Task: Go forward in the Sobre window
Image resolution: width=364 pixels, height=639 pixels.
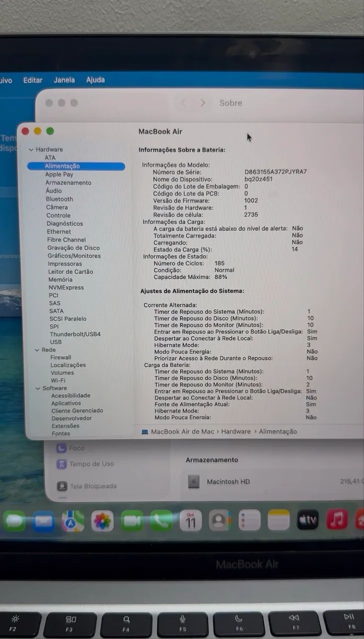Action: pos(202,103)
